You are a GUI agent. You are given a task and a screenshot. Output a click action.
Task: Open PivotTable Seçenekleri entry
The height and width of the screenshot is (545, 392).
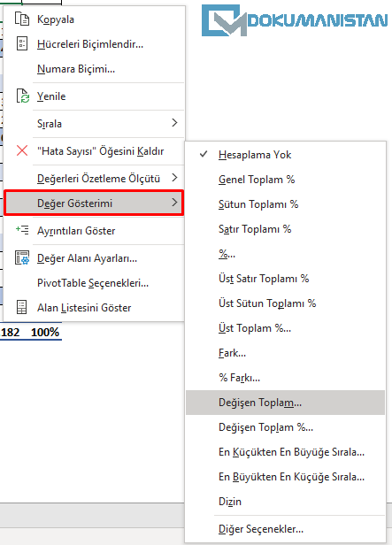(x=94, y=283)
